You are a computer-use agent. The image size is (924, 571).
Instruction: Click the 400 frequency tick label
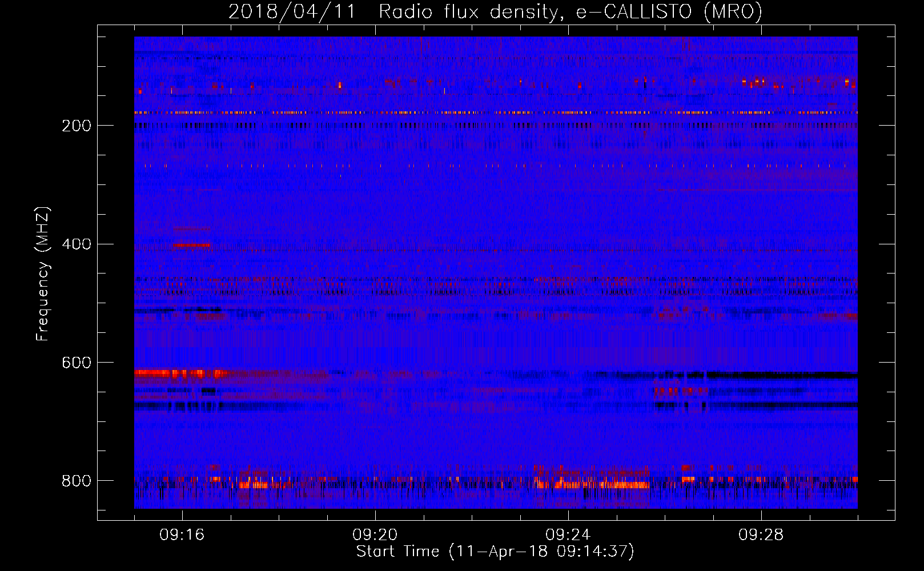point(77,244)
